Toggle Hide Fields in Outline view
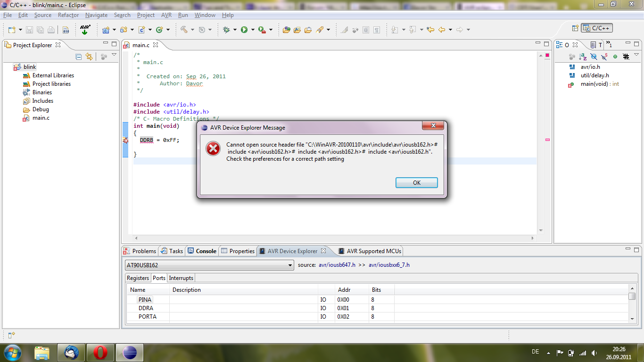The image size is (644, 362). (594, 57)
